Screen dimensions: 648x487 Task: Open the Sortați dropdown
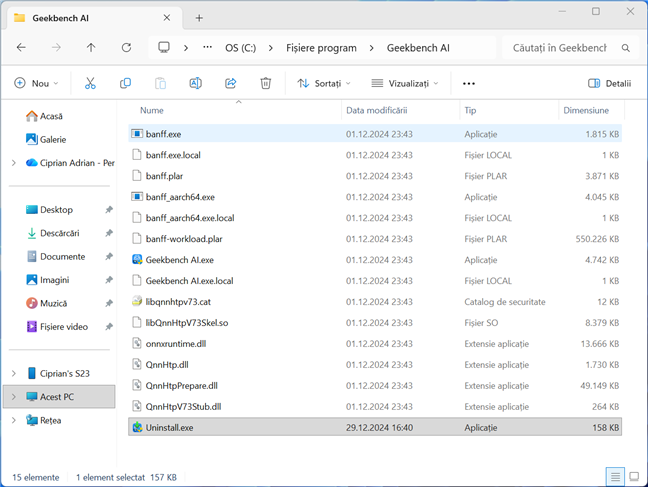324,84
